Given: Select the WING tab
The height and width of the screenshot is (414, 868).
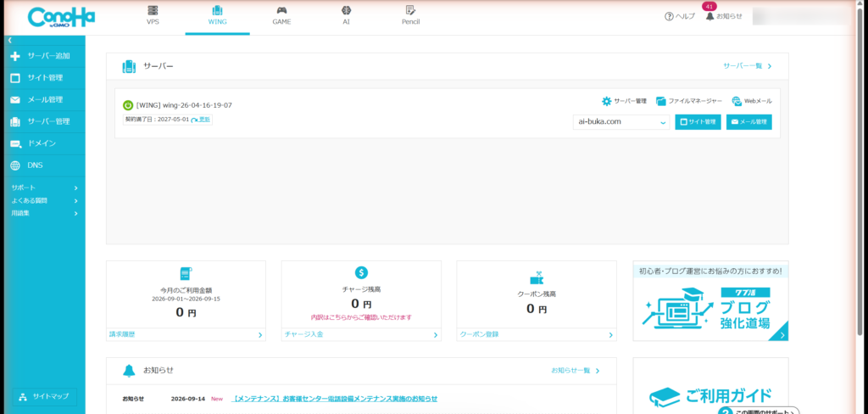Looking at the screenshot, I should click(218, 16).
